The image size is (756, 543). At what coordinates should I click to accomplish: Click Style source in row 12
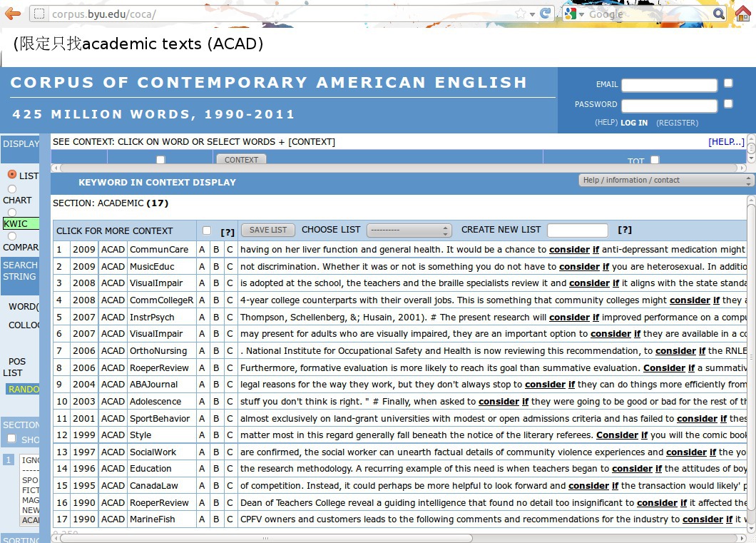pos(141,435)
